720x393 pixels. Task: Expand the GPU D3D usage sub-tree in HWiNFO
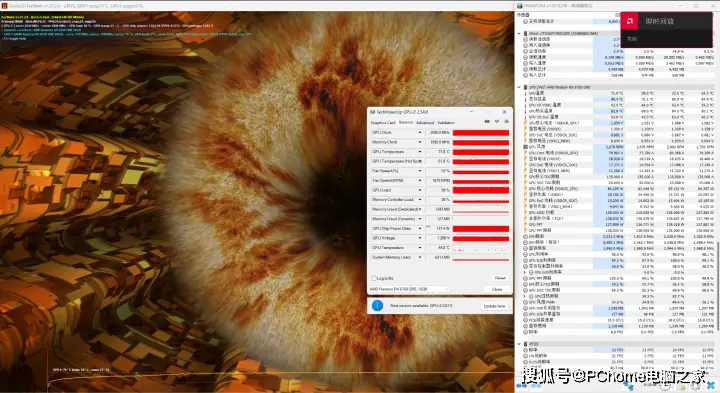point(525,272)
